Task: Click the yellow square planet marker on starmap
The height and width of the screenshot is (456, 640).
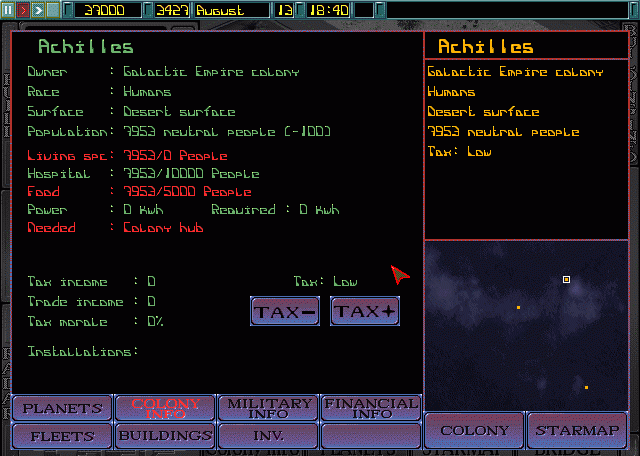Action: tap(567, 280)
